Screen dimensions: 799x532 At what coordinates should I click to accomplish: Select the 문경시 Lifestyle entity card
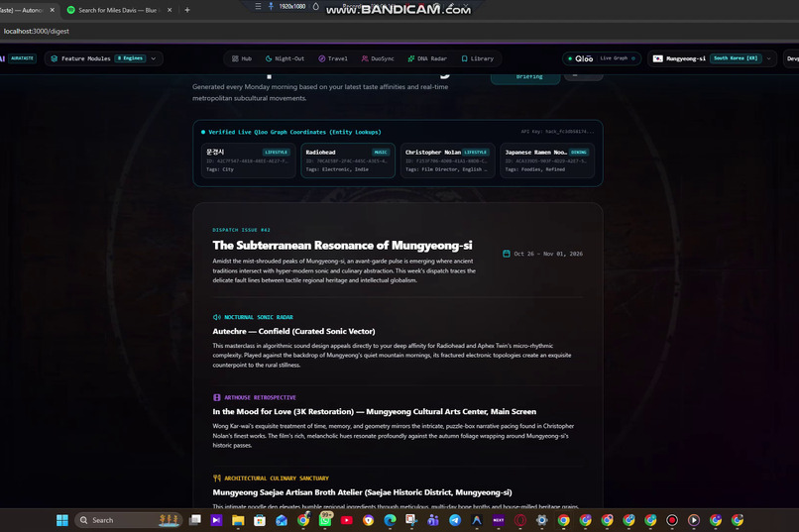(x=248, y=160)
